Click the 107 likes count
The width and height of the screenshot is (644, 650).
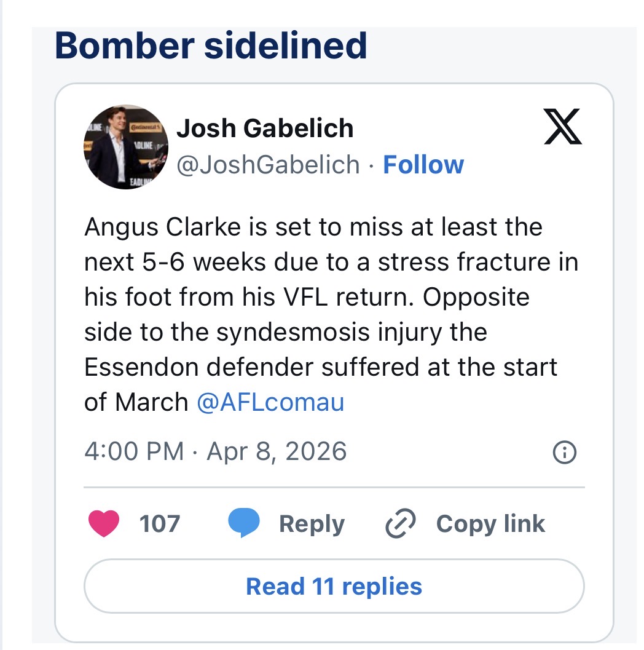tap(160, 524)
